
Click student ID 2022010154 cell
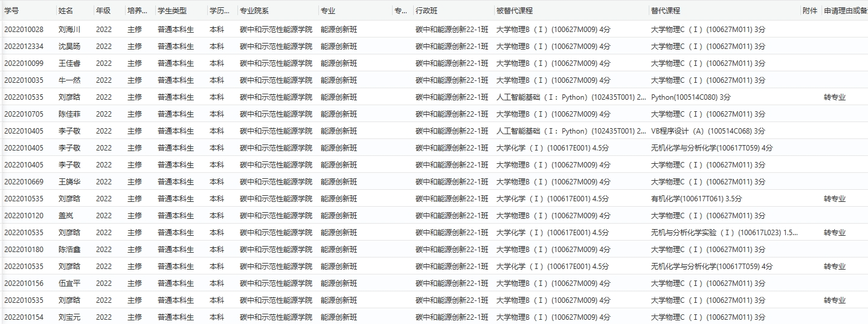(24, 317)
